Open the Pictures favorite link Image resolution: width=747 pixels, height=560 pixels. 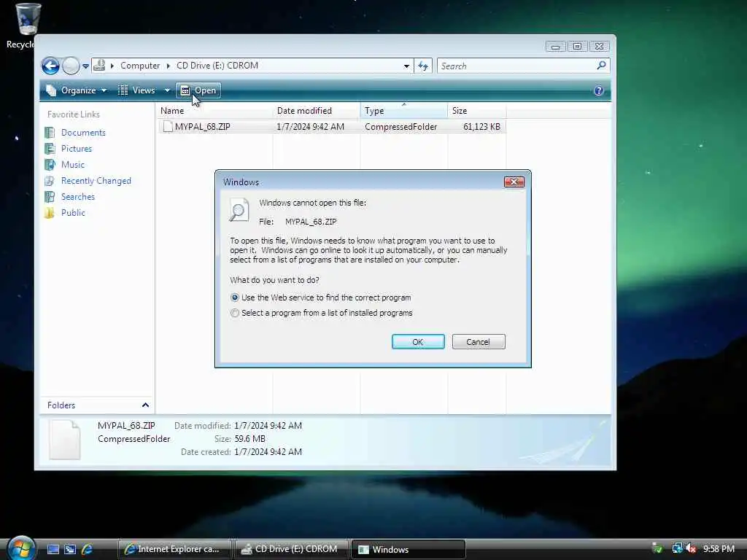[76, 149]
